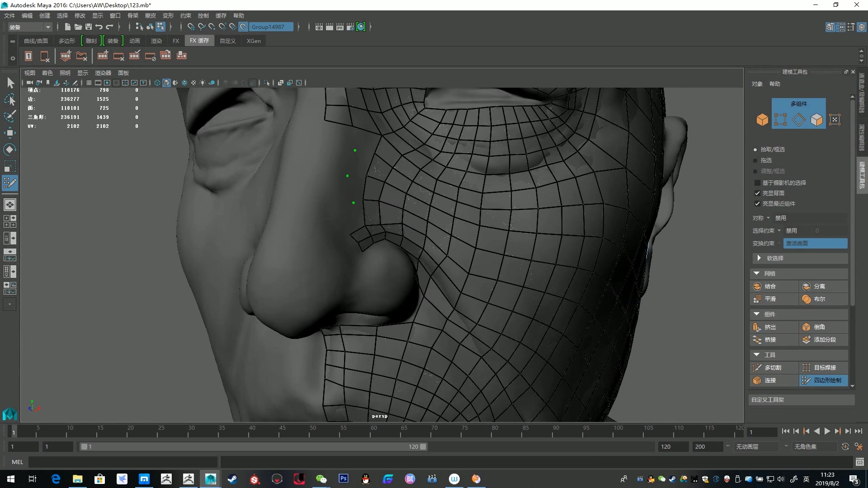Click the 激活曲面 transform constraint button

(x=815, y=243)
